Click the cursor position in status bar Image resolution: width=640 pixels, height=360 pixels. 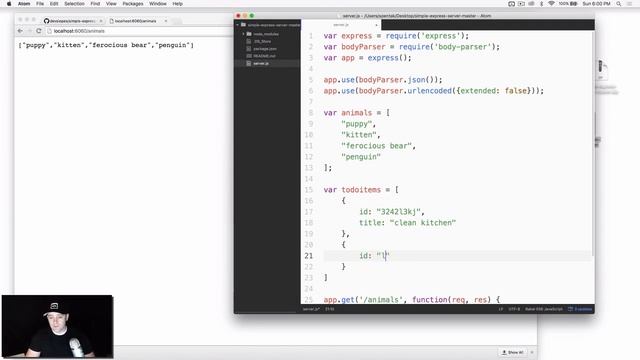click(x=330, y=309)
